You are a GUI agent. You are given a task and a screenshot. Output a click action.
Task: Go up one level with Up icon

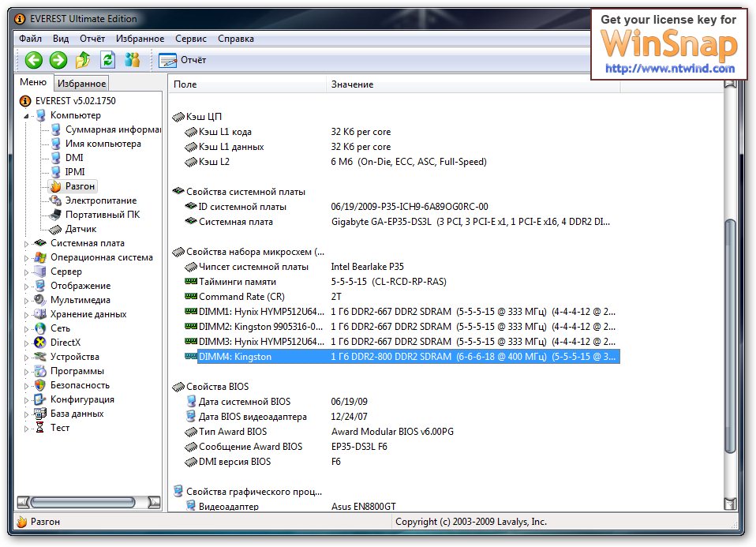click(x=83, y=60)
